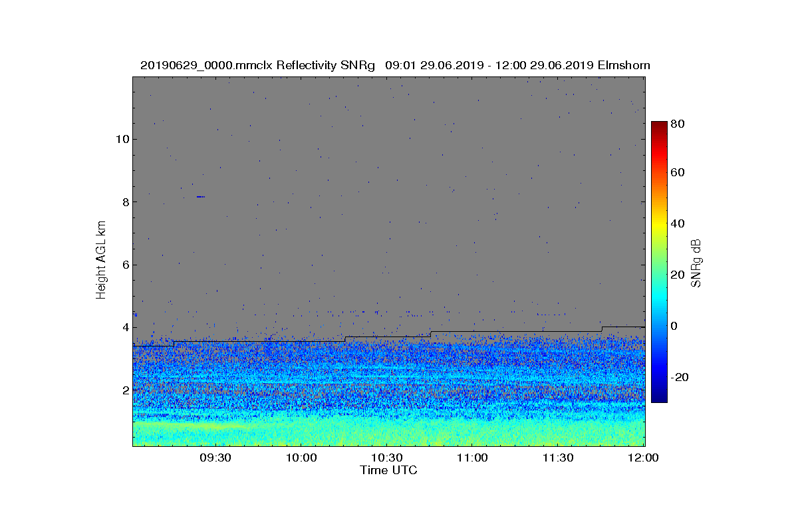
Task: Click the height tick label 10
Action: pyautogui.click(x=122, y=139)
